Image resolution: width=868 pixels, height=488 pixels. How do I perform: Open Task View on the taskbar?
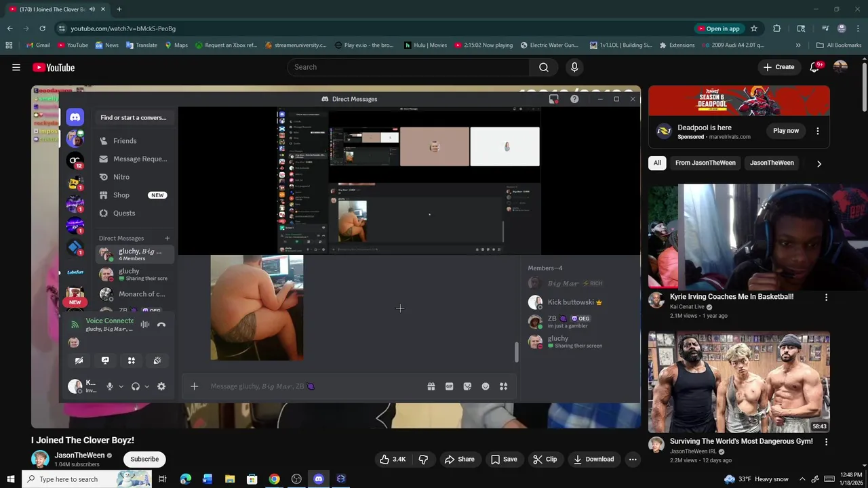[163, 479]
